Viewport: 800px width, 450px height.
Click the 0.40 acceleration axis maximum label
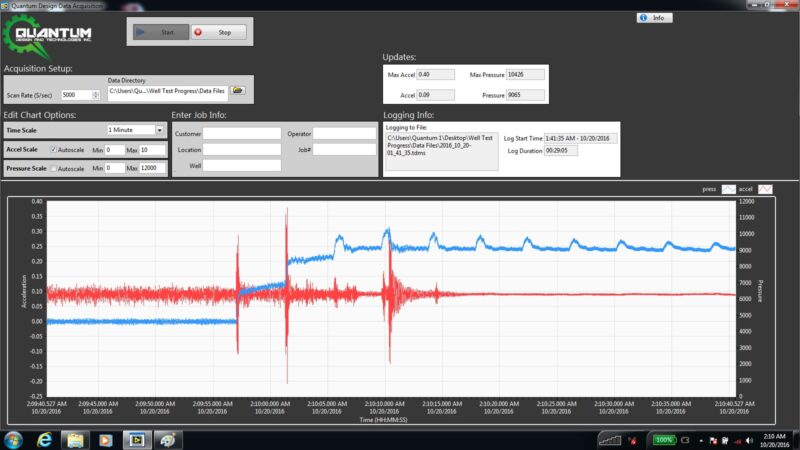(x=37, y=202)
